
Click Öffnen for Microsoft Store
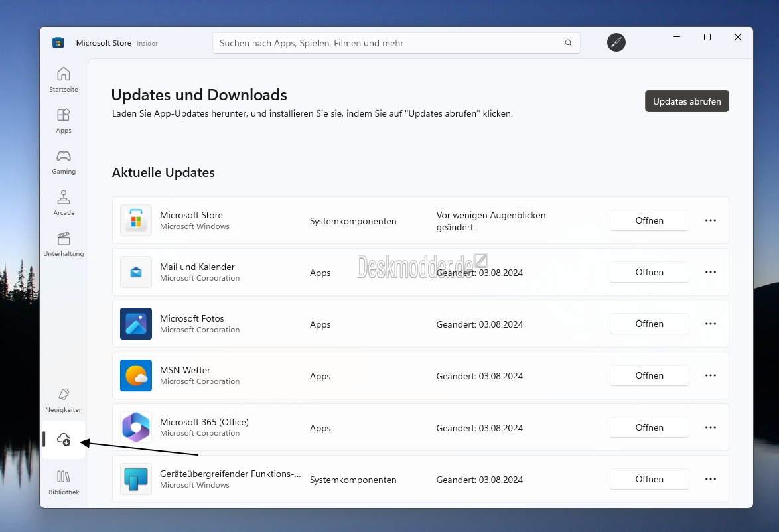tap(650, 220)
